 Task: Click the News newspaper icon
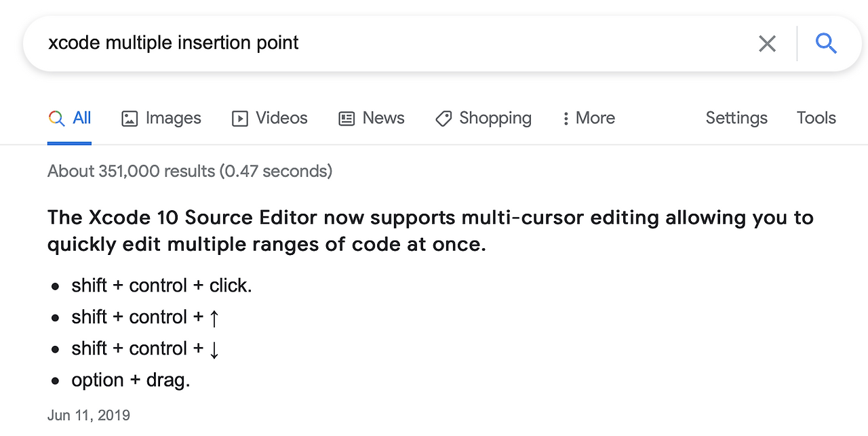click(347, 118)
